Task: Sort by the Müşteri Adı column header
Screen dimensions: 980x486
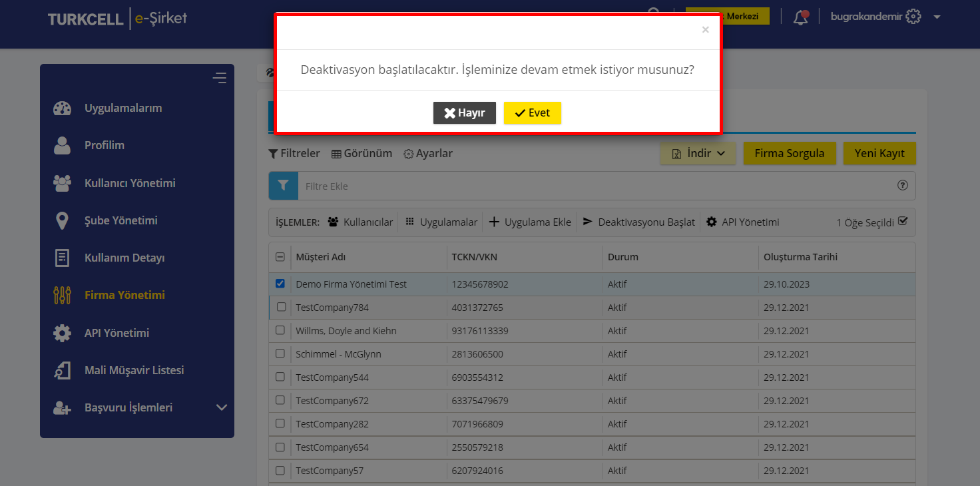Action: 321,257
